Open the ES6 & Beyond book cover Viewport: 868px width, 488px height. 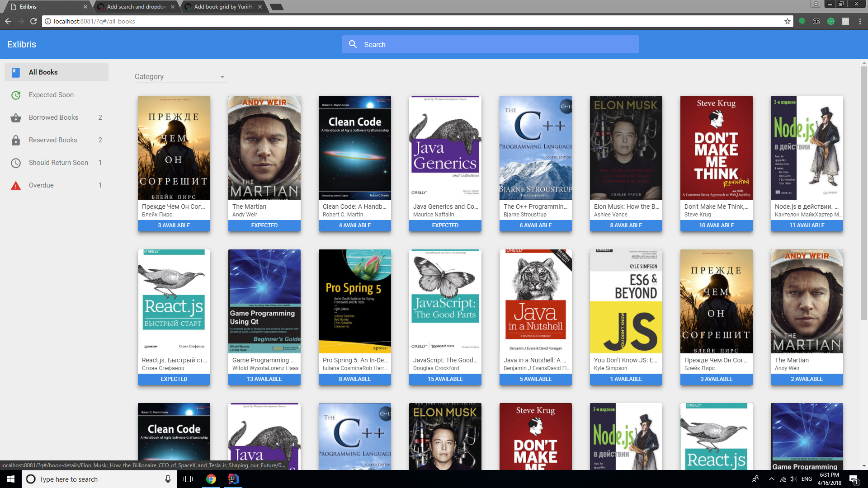tap(626, 301)
